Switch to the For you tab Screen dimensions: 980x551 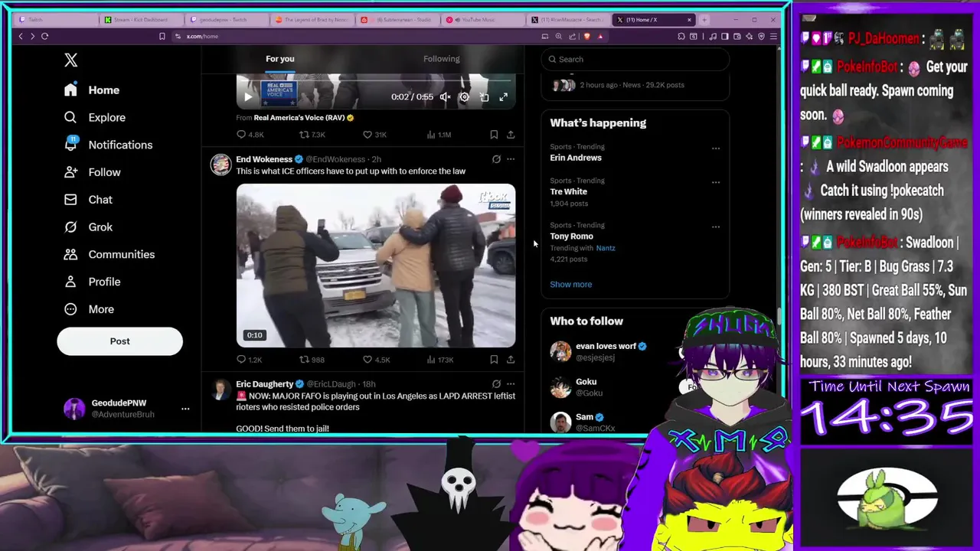coord(279,59)
